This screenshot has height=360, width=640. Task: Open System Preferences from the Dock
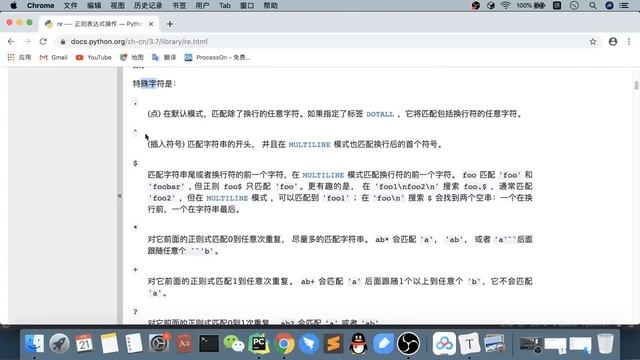point(159,344)
